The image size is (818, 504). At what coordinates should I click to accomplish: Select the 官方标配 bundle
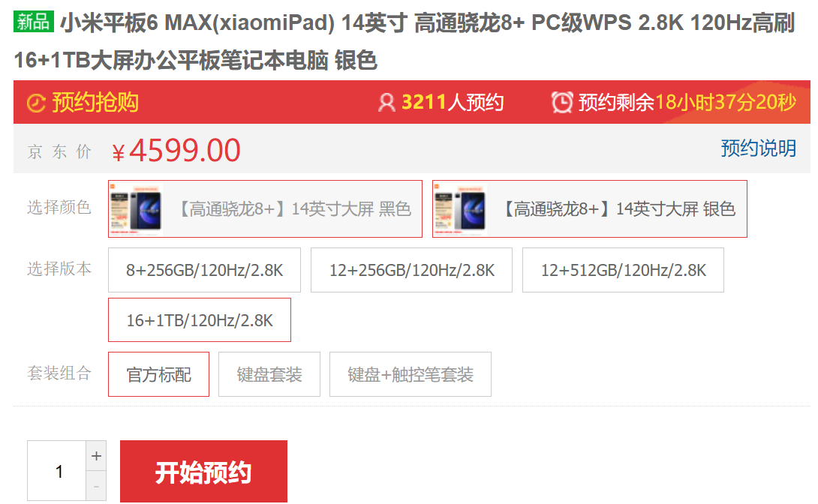click(x=158, y=374)
